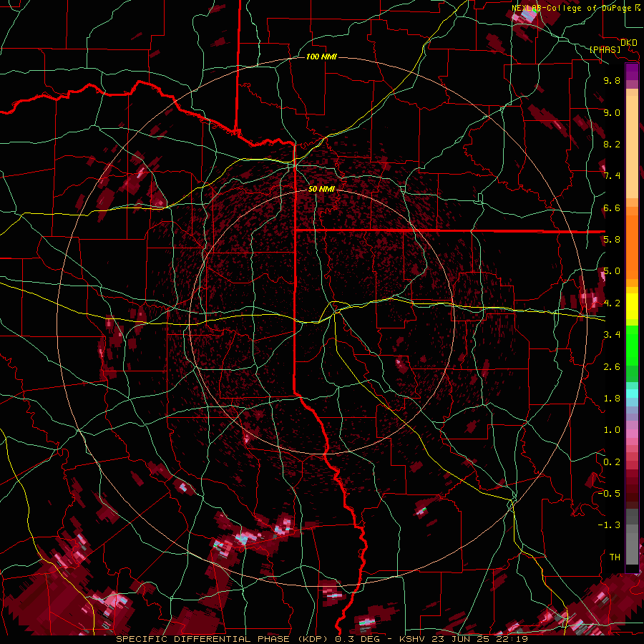Screen dimensions: 644x644
Task: Pick the cyan segment beside the 1.8 value
Action: click(632, 394)
